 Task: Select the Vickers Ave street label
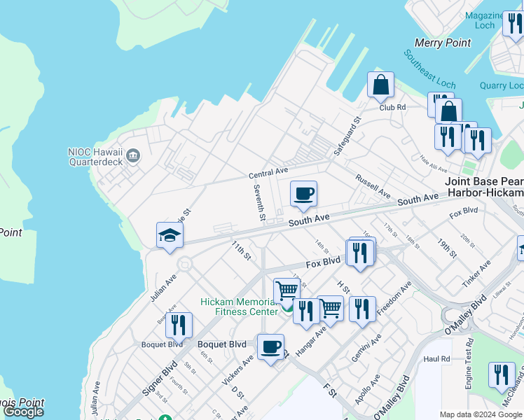(x=237, y=370)
